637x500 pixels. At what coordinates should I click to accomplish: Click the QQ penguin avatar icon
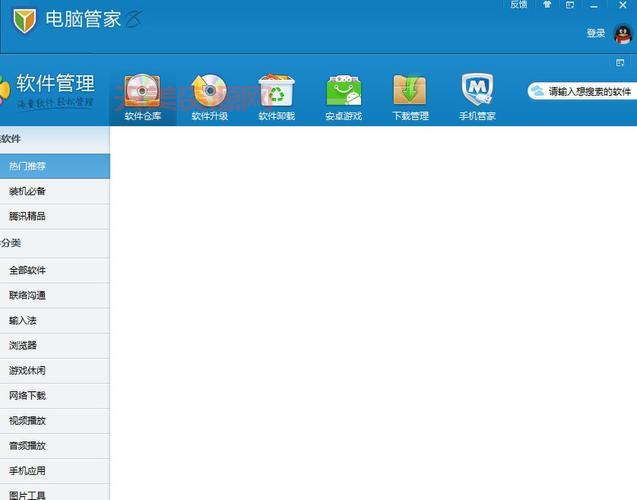(x=623, y=34)
